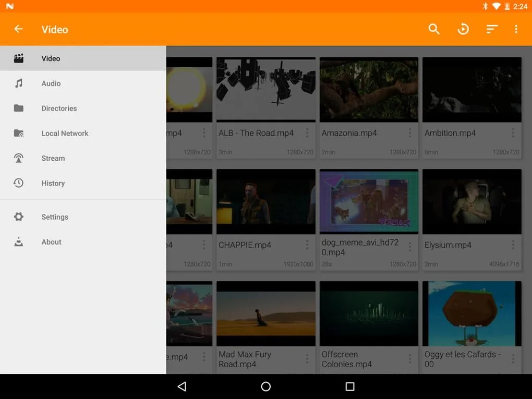Click the History clock icon

19,183
